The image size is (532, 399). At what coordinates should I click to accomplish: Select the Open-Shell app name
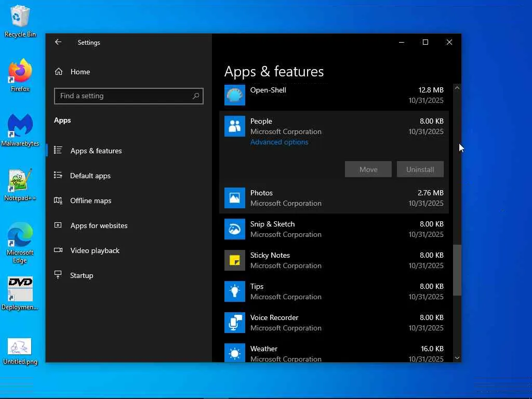pyautogui.click(x=268, y=90)
